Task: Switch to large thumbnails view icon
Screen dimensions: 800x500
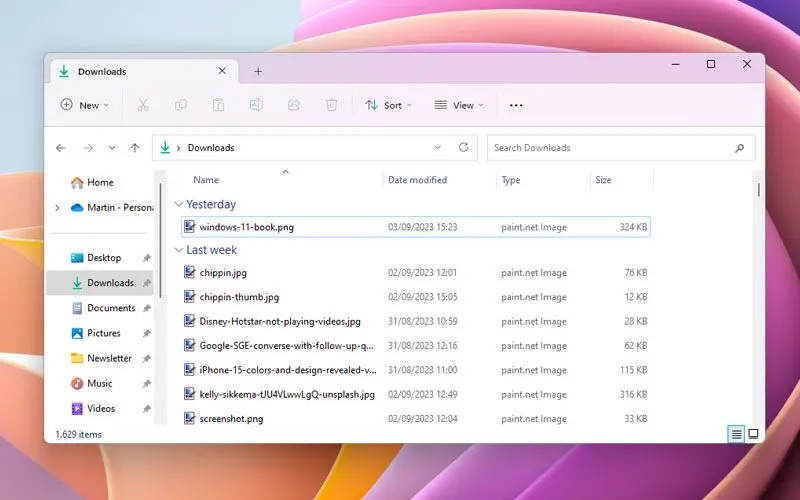Action: [x=753, y=434]
